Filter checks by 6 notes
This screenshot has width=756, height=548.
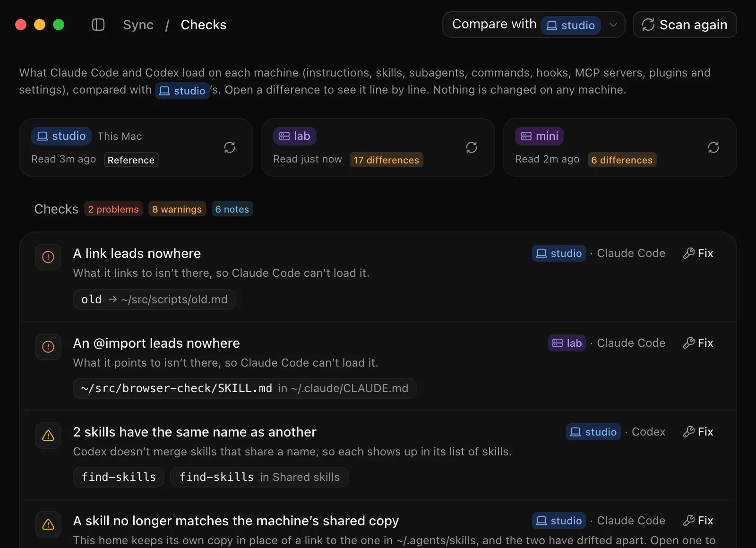coord(232,209)
